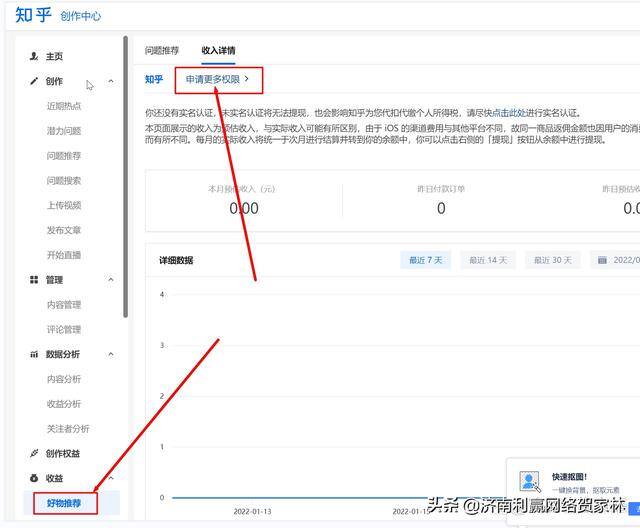This screenshot has width=640, height=528.
Task: Collapse the 收益 section chevron
Action: (111, 478)
